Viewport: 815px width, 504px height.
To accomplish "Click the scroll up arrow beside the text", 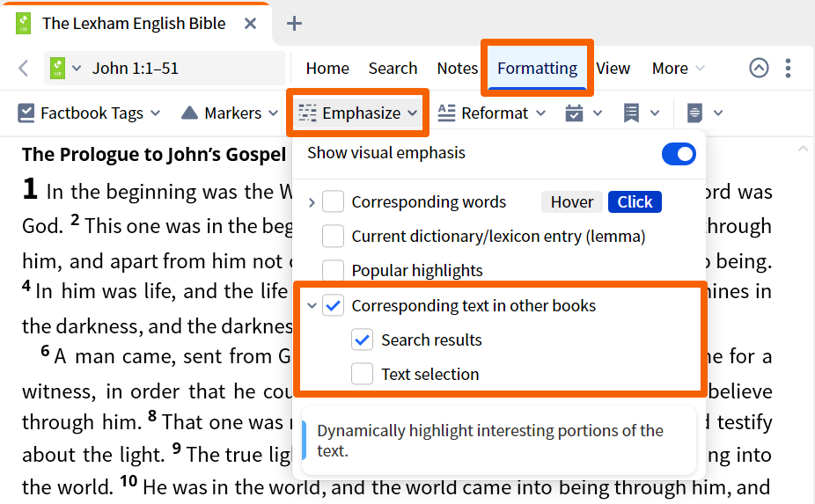I will 803,150.
